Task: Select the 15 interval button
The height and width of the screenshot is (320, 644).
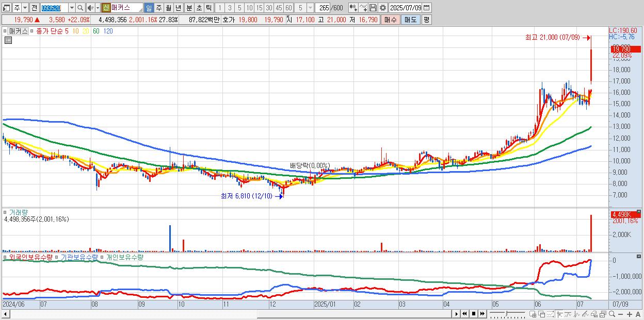Action: 259,8
